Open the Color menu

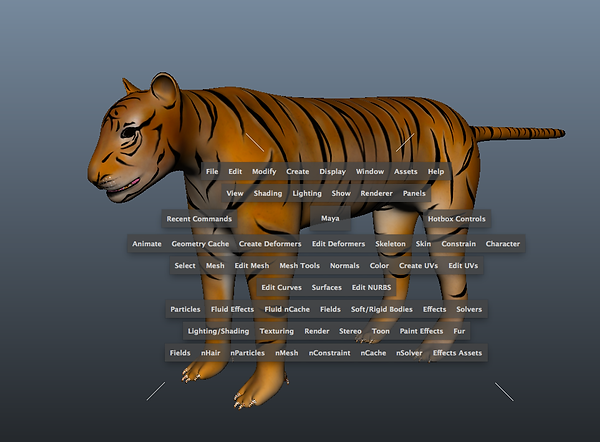(379, 266)
